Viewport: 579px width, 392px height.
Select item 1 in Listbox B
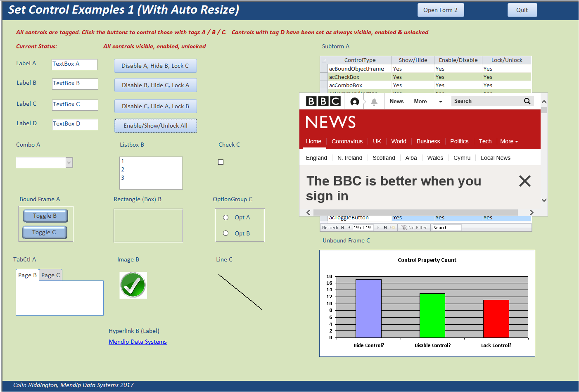pos(151,161)
